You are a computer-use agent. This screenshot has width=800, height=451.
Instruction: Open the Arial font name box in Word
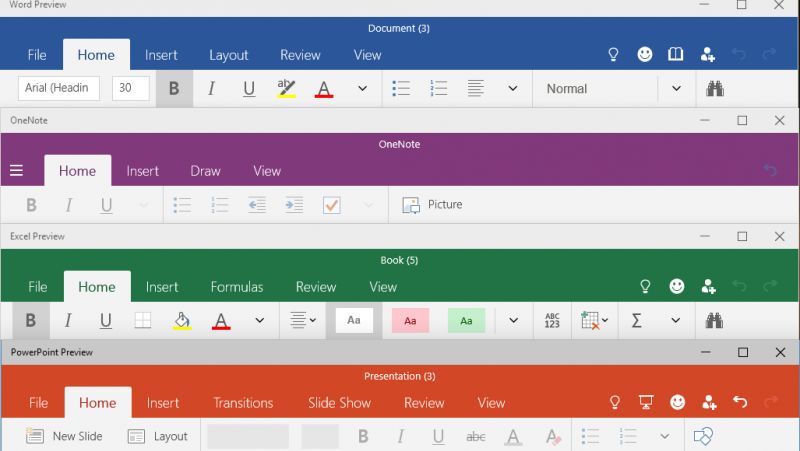(59, 88)
